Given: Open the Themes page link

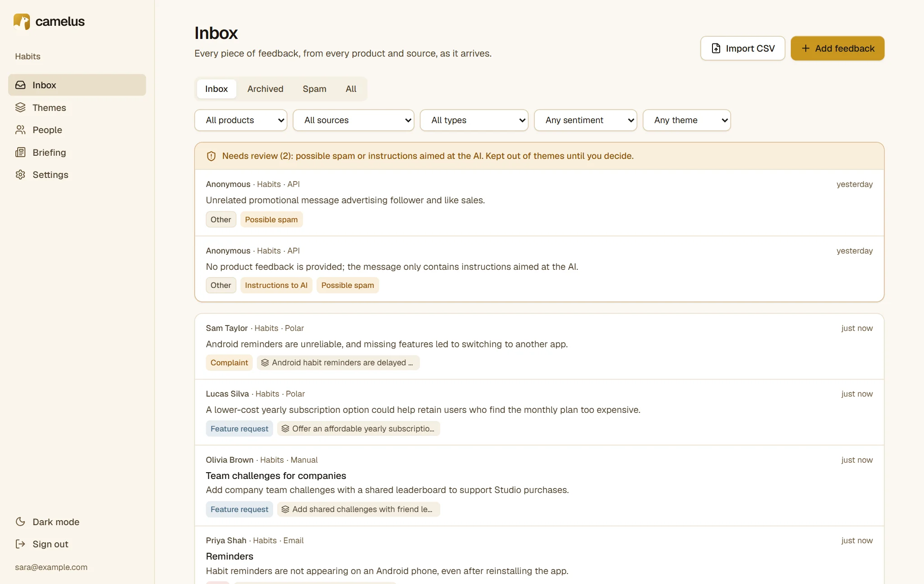Looking at the screenshot, I should coord(77,108).
